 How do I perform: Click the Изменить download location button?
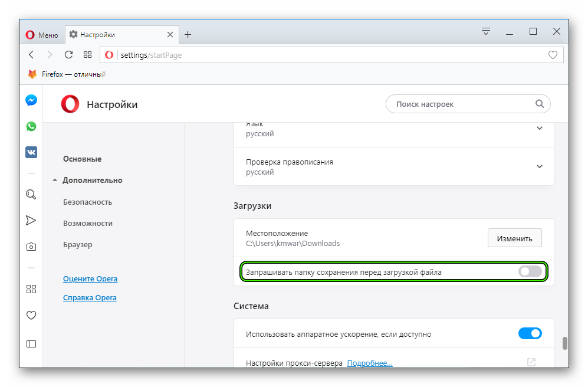tap(514, 238)
